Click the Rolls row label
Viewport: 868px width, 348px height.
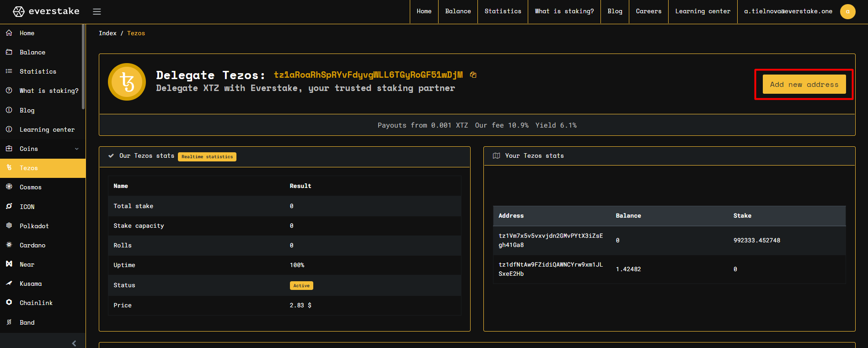pos(123,246)
